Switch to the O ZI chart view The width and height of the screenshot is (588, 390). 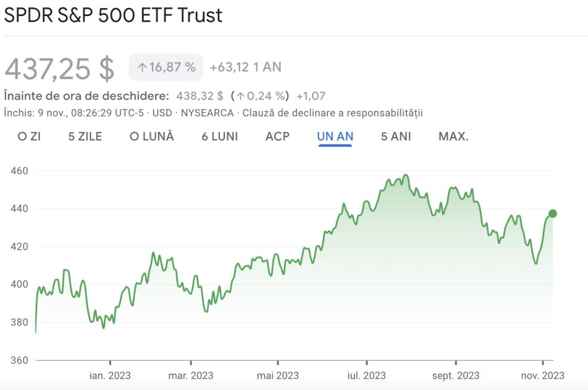29,136
